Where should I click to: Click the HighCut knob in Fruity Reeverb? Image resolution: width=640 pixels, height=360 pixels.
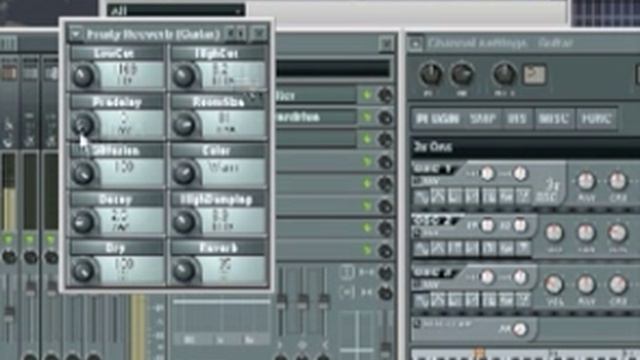(184, 76)
